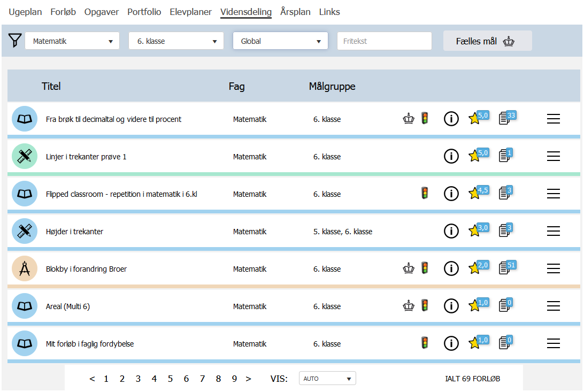Open hamburger menu for Blokby i forandring Broer
The image size is (584, 392).
554,268
